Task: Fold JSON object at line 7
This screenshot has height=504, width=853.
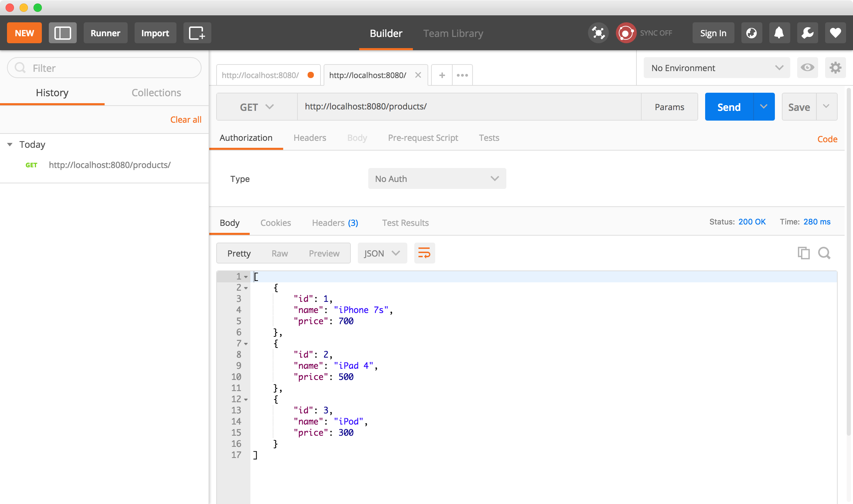Action: (246, 344)
